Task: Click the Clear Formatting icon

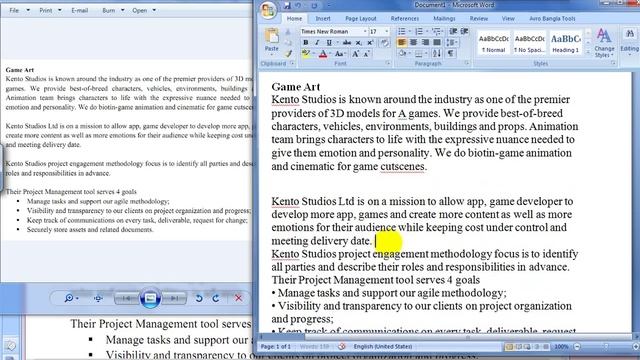Action: tap(384, 42)
